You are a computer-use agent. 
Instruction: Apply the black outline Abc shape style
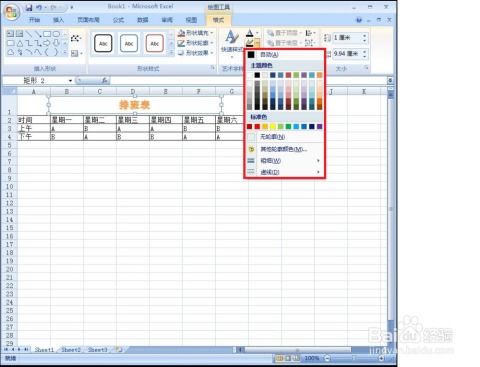(103, 43)
